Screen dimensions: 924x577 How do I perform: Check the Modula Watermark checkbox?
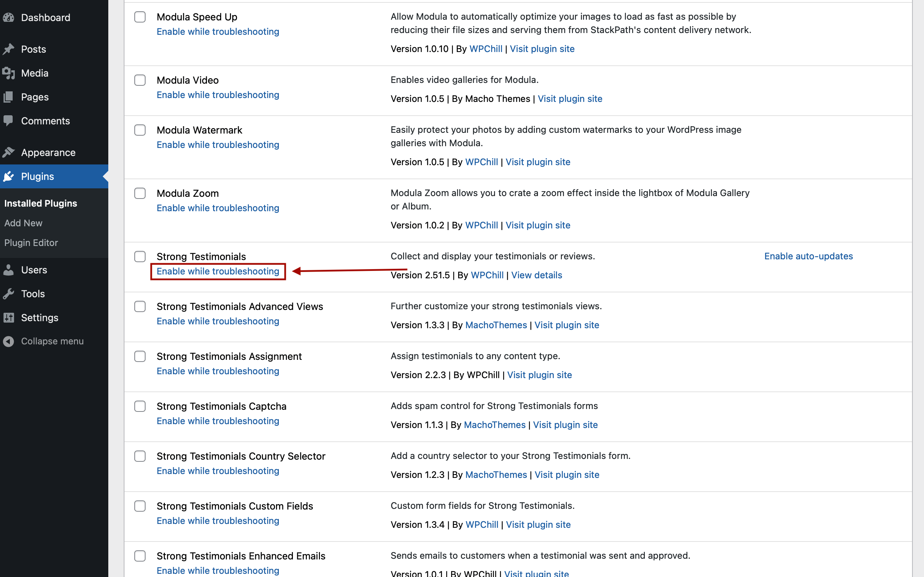(140, 130)
